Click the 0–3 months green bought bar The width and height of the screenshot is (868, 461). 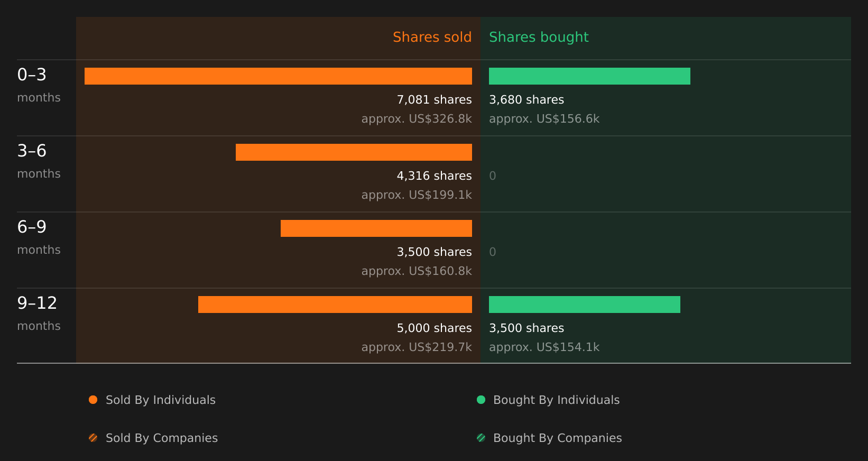589,76
